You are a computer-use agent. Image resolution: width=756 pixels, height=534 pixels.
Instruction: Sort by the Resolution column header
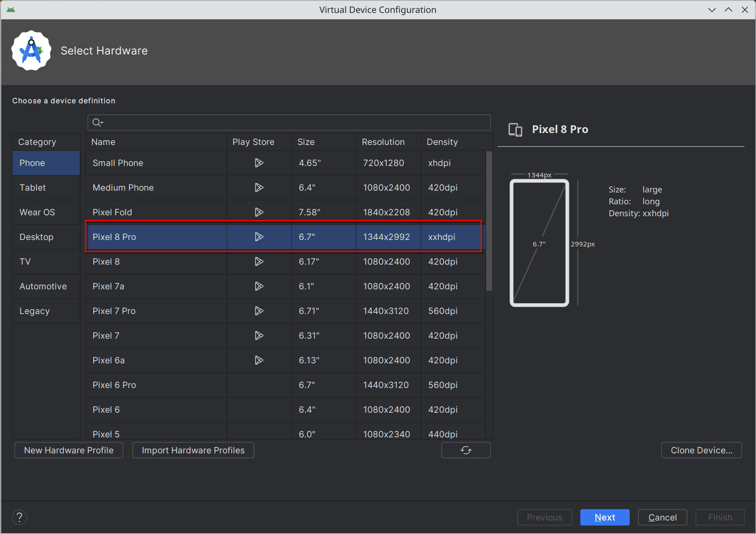click(x=389, y=142)
